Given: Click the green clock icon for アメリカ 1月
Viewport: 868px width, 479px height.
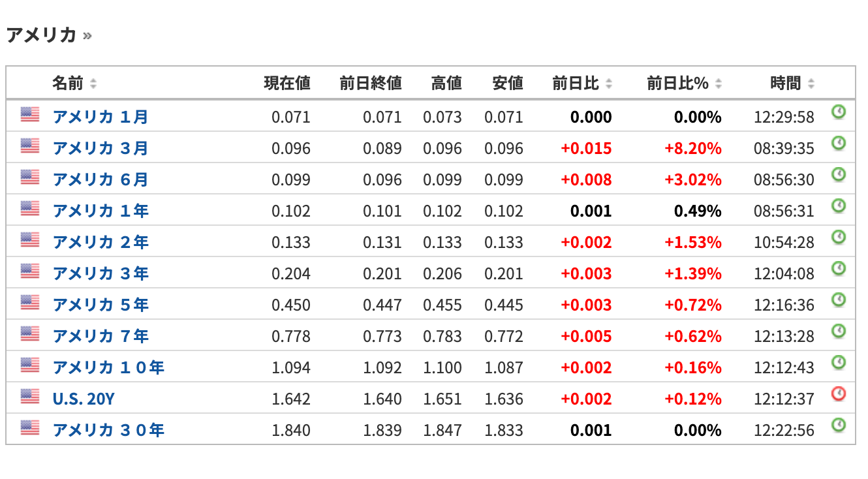Looking at the screenshot, I should (x=839, y=112).
